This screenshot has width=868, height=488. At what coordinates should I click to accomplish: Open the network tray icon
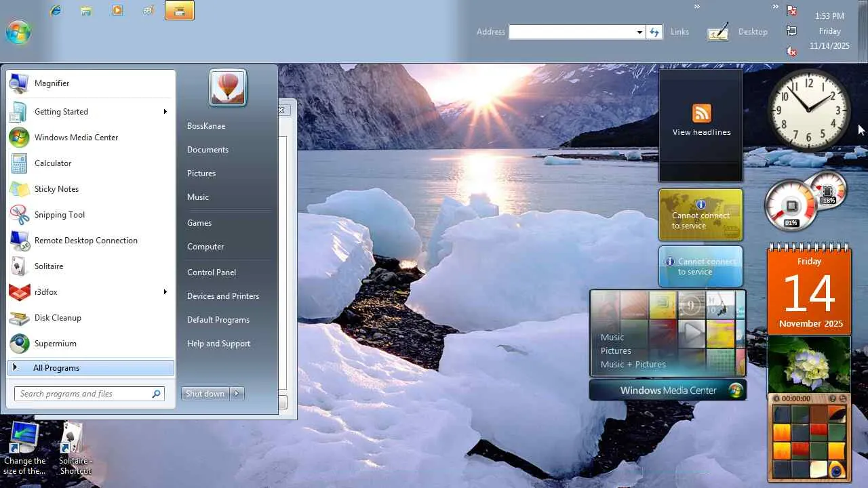pos(791,30)
